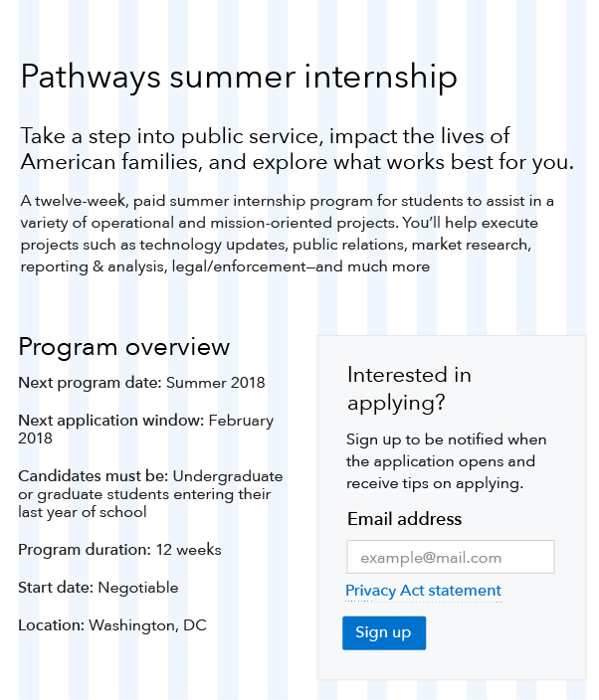Select the Program duration: 12 weeks text

click(119, 550)
